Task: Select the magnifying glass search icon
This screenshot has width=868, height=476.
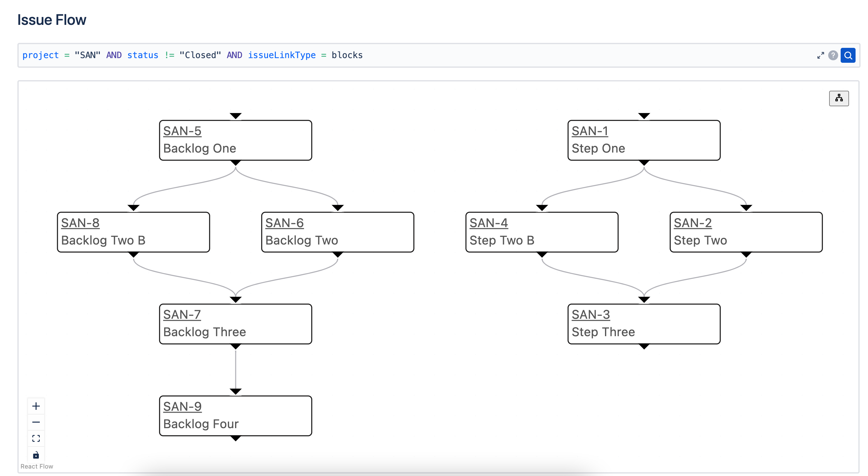Action: 848,55
